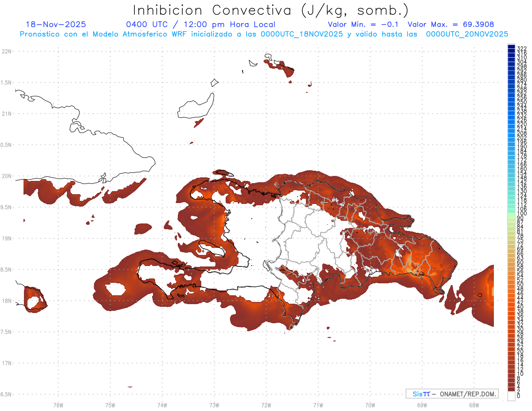Click the "17N" latitude label
Screen dimensions: 532x411
pyautogui.click(x=7, y=363)
